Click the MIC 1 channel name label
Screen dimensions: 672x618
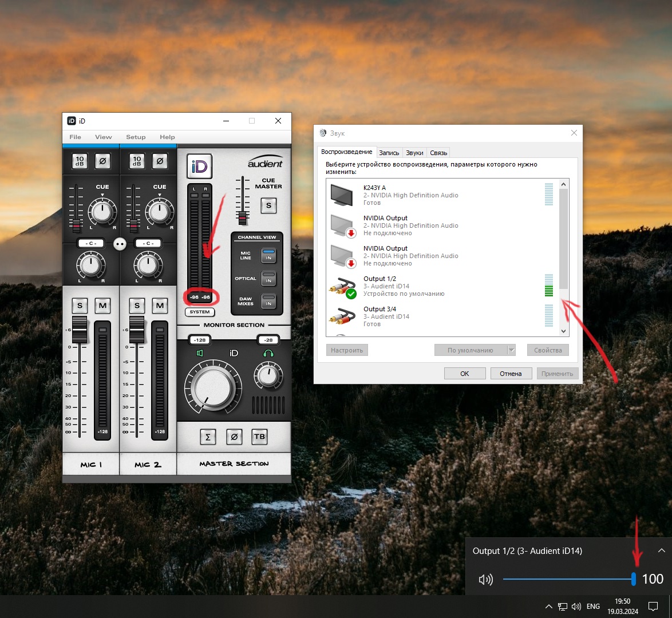[x=91, y=465]
